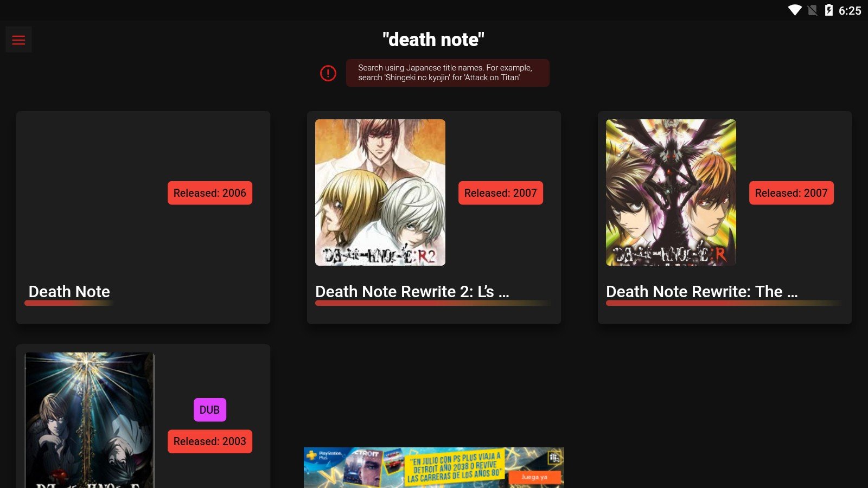Tap the Wi-Fi status icon
This screenshot has width=868, height=488.
[x=795, y=10]
